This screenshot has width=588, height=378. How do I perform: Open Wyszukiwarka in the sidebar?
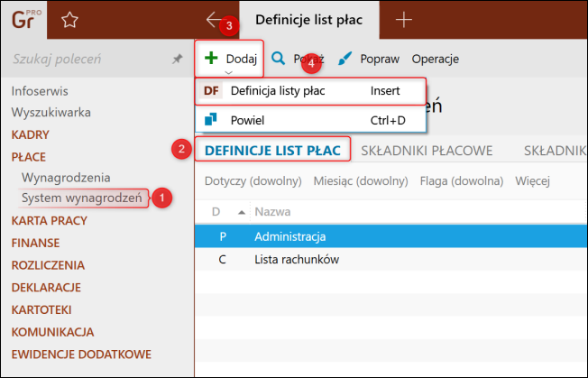(51, 113)
